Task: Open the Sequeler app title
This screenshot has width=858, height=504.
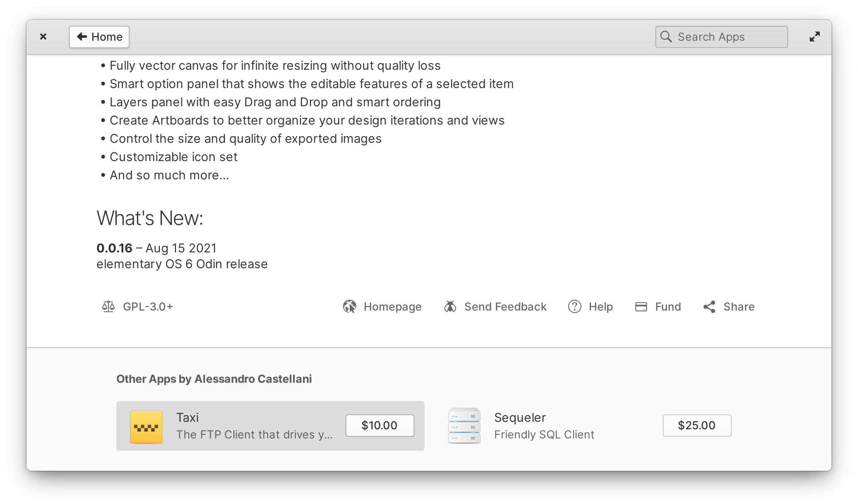Action: (520, 418)
